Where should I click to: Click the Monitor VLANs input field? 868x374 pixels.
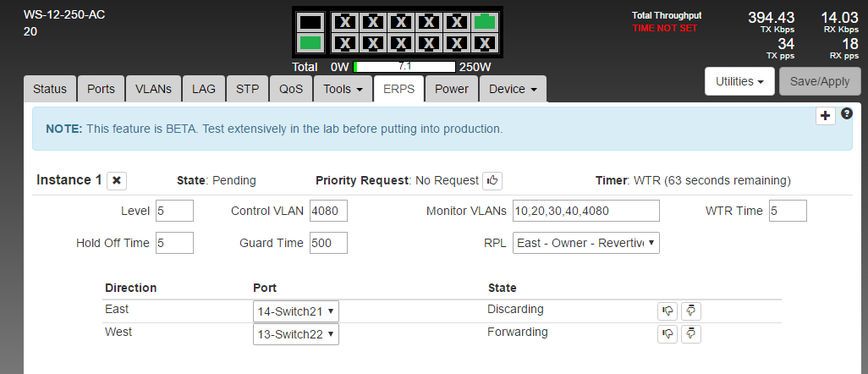pyautogui.click(x=586, y=211)
